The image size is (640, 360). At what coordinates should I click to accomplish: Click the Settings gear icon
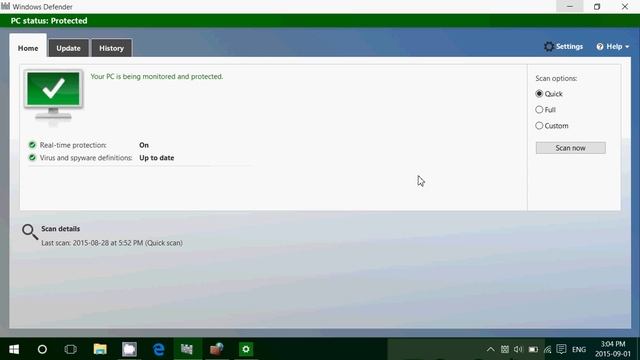[549, 47]
